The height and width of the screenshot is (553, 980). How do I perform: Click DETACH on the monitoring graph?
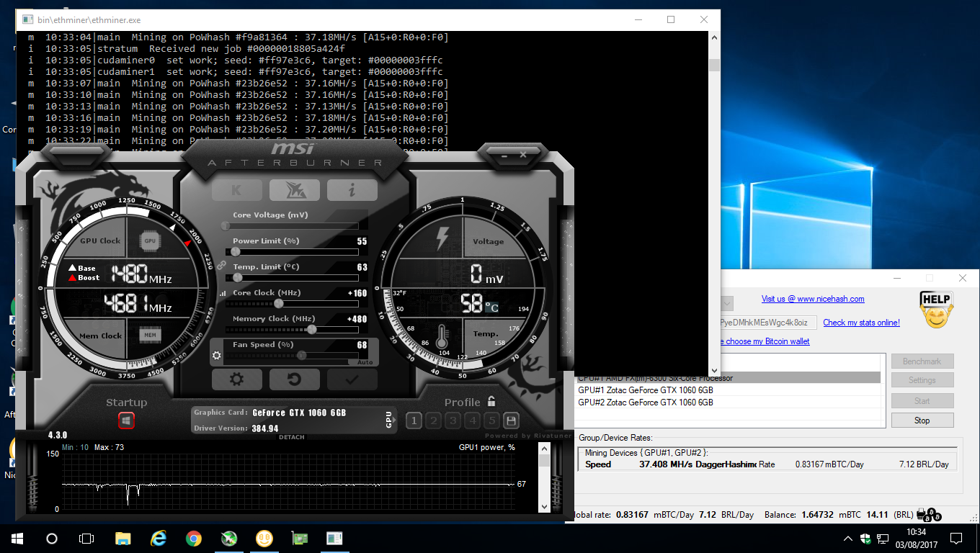[x=291, y=437]
